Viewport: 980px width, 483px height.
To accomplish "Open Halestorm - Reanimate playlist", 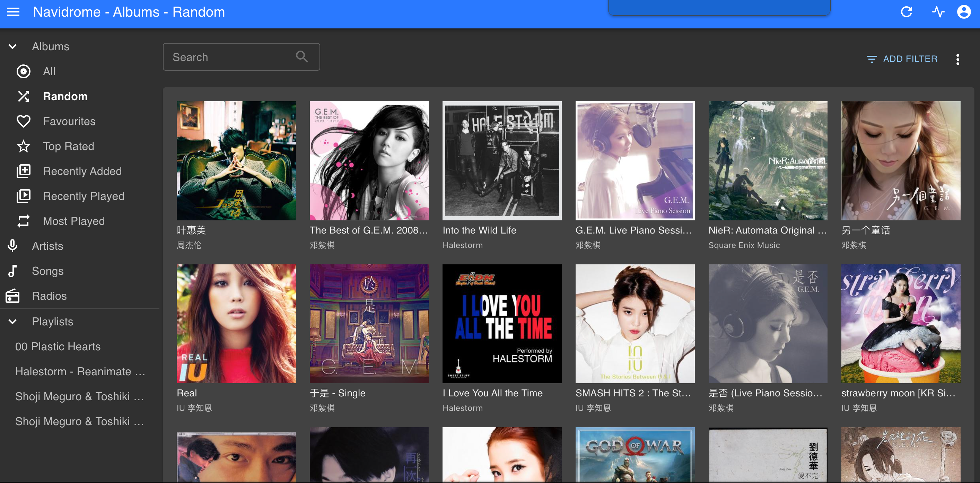I will [x=80, y=371].
